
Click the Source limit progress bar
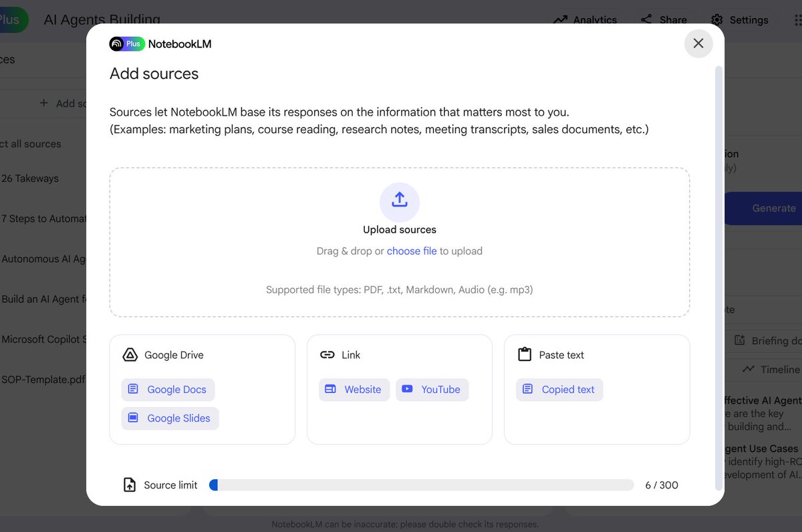(422, 485)
